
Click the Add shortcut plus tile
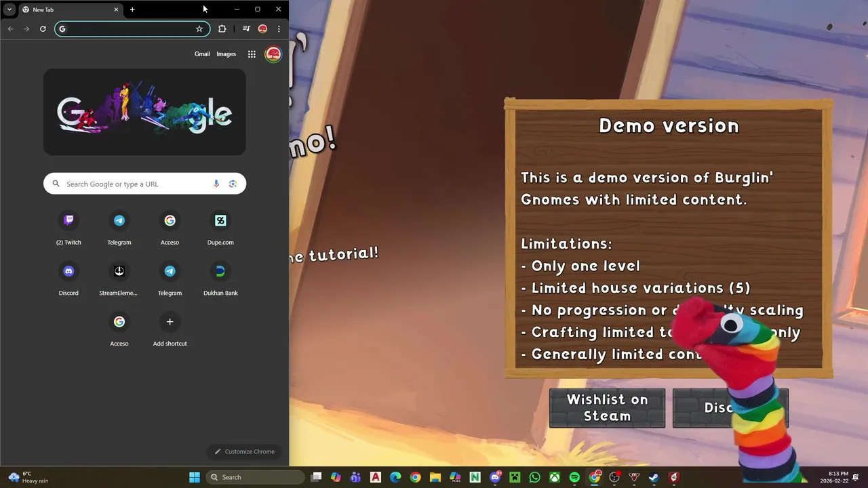[170, 329]
